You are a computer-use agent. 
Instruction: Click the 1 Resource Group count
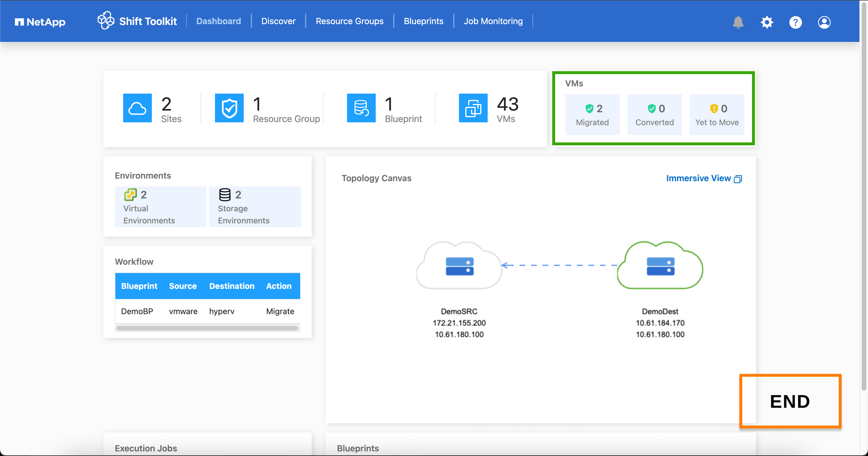pyautogui.click(x=257, y=104)
